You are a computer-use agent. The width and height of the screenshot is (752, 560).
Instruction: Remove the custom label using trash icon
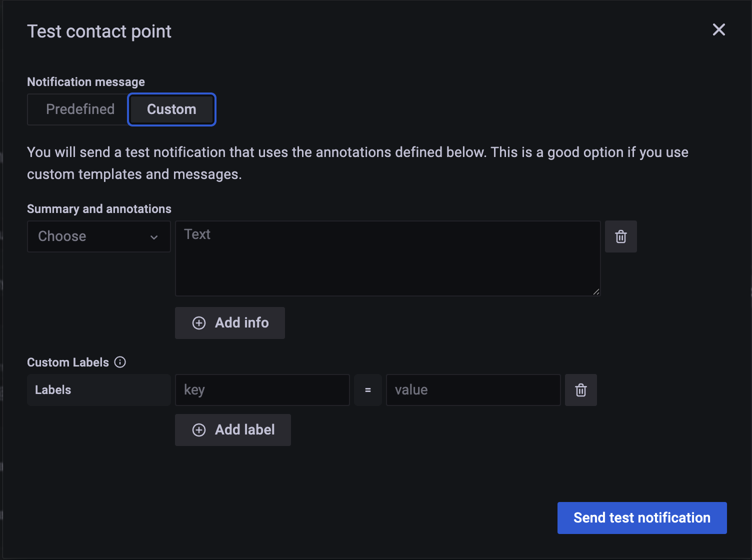[580, 390]
